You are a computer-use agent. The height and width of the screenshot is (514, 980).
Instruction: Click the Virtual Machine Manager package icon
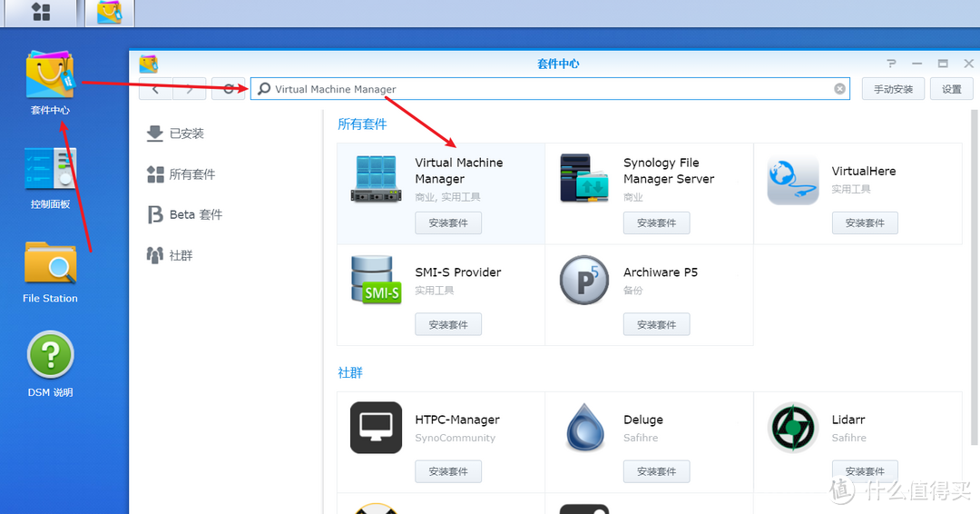click(376, 179)
